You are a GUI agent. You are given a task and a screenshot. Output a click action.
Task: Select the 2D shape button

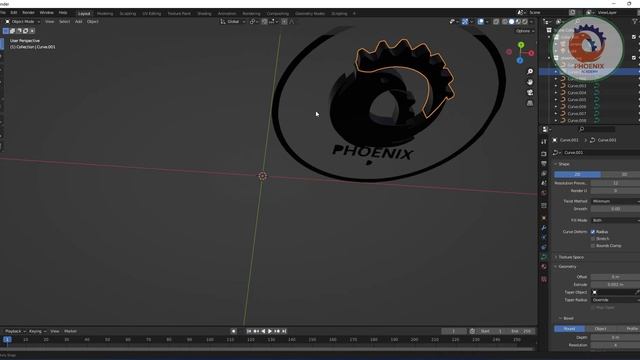[577, 174]
